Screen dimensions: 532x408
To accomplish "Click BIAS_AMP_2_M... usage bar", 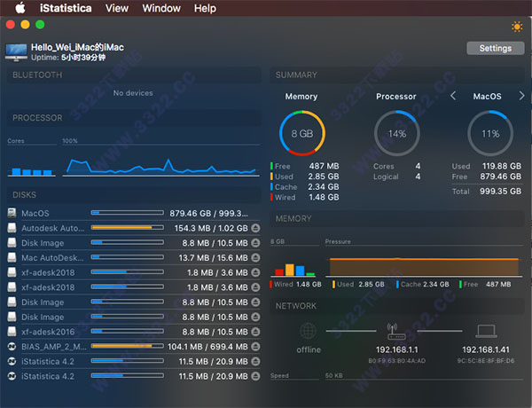I will coord(127,346).
